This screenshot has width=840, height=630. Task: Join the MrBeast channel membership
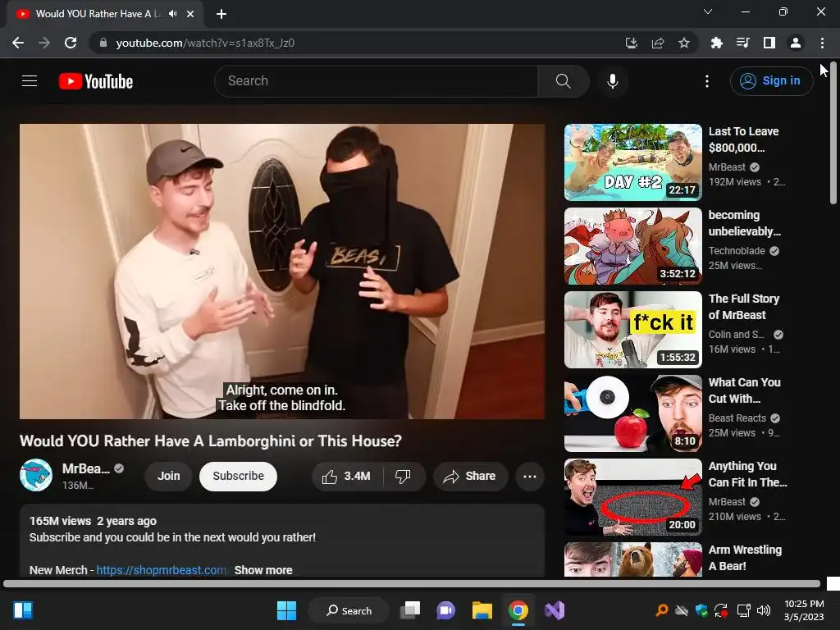(x=169, y=477)
